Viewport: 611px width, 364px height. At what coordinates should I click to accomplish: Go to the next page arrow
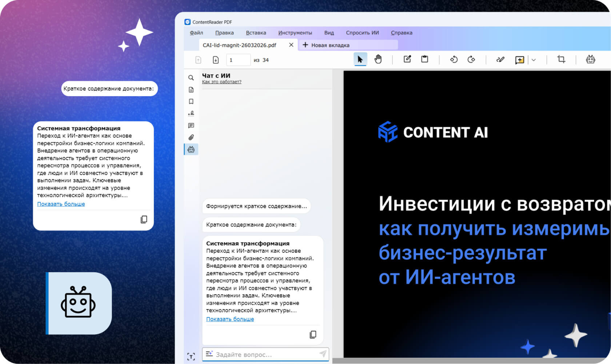(216, 60)
